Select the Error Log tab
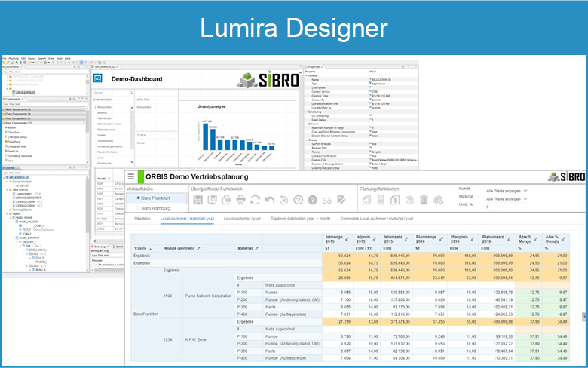Screen dimensions: 588x368 coord(100,247)
